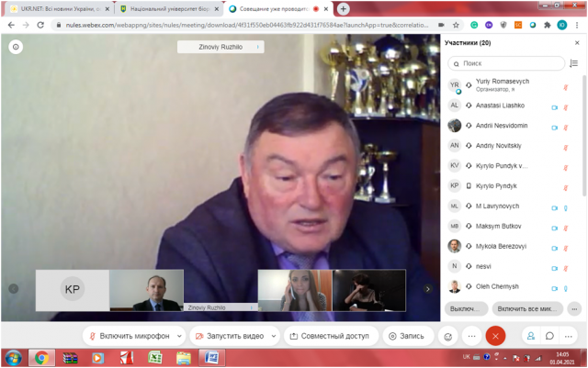Viewport: 588px width, 368px height.
Task: Click Mykola Berezovyi's camera icon
Action: pyautogui.click(x=554, y=248)
